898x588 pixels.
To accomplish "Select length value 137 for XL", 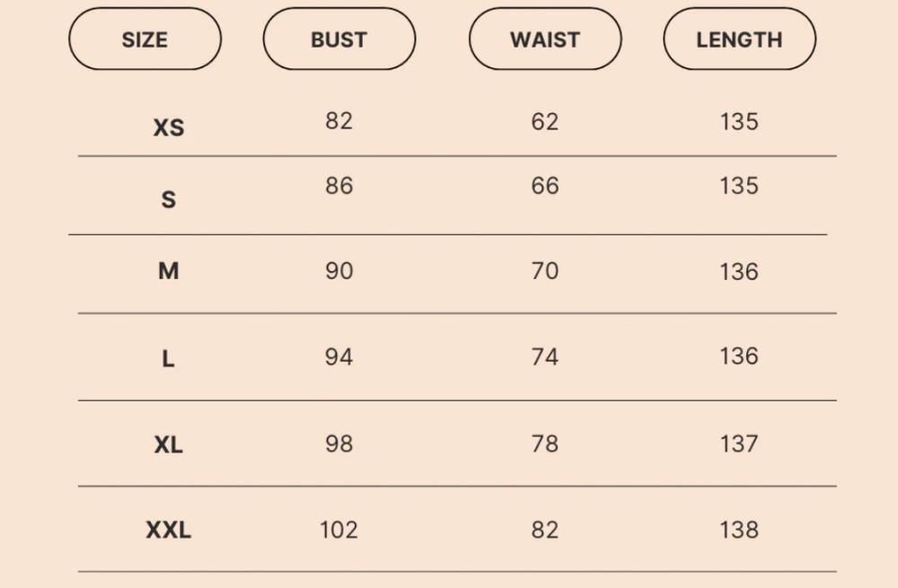I will 739,443.
